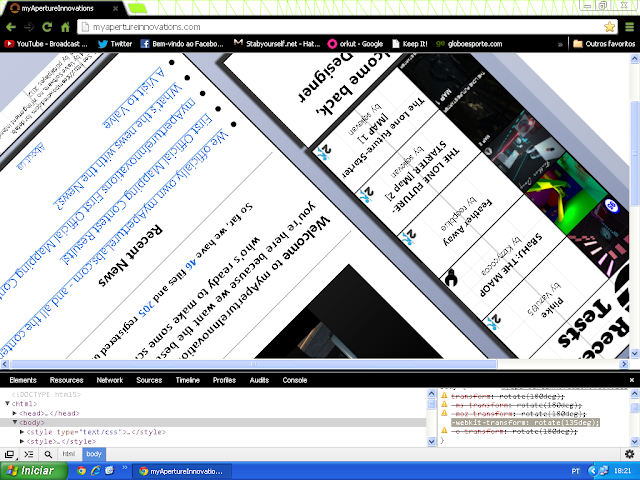
Task: Show more bookmarks with chevron
Action: point(560,44)
